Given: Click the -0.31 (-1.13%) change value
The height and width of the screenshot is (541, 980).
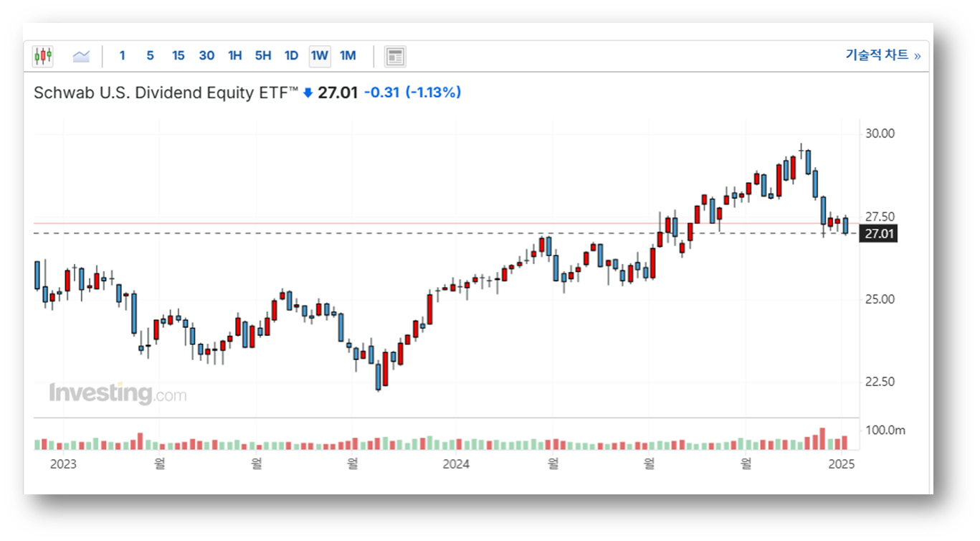Looking at the screenshot, I should 412,93.
